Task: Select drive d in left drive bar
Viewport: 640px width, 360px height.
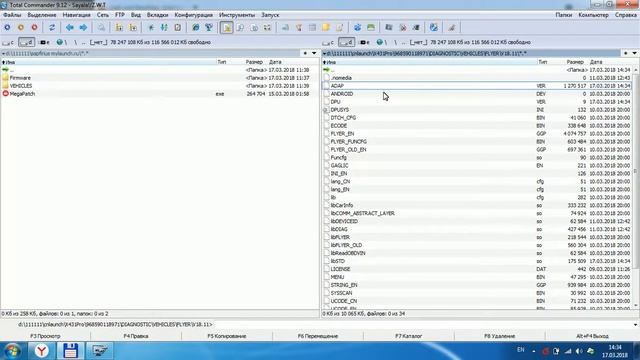Action: click(x=26, y=42)
